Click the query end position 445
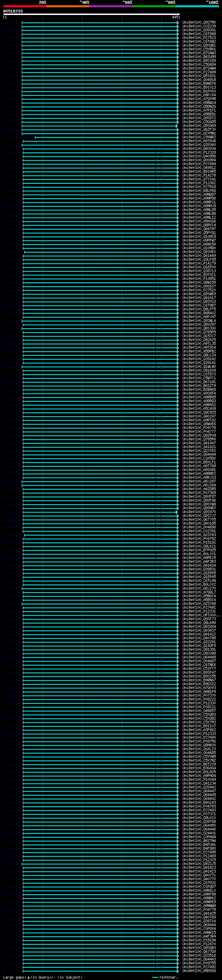This screenshot has height=980, width=222. click(175, 17)
